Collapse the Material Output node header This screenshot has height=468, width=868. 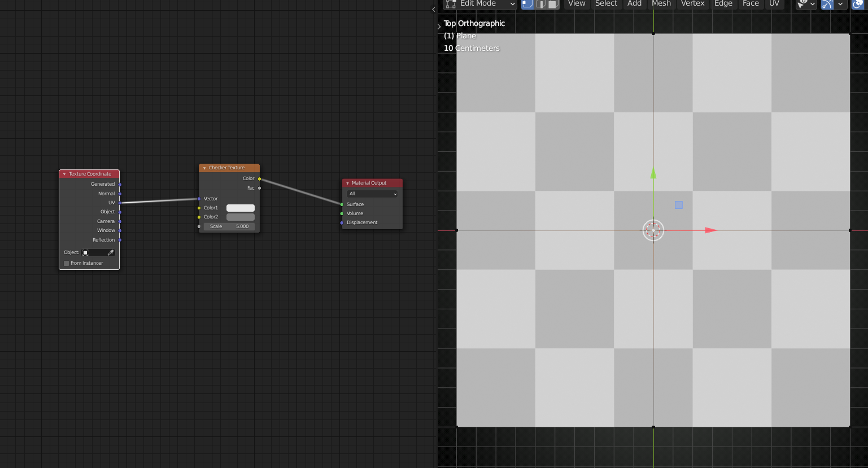348,183
